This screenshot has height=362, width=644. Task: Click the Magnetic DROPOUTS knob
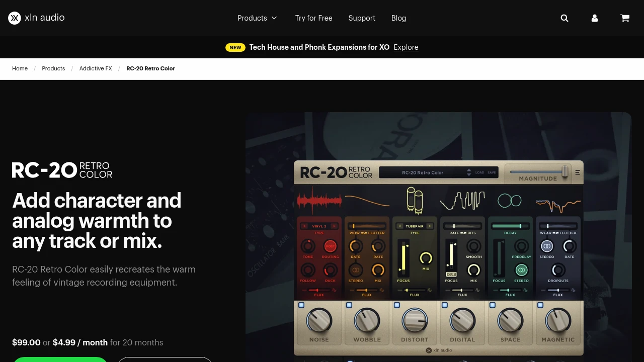(558, 270)
